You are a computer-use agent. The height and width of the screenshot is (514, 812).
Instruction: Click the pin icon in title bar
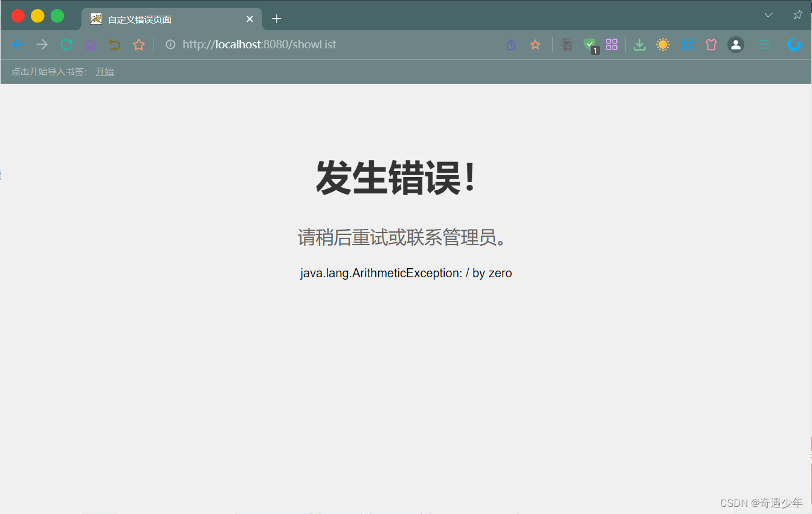798,15
